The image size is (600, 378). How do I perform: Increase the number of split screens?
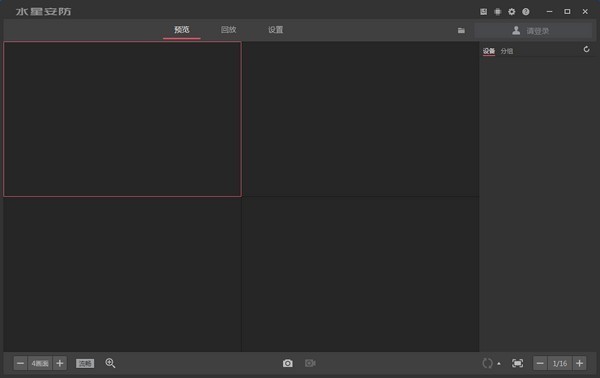[x=60, y=363]
